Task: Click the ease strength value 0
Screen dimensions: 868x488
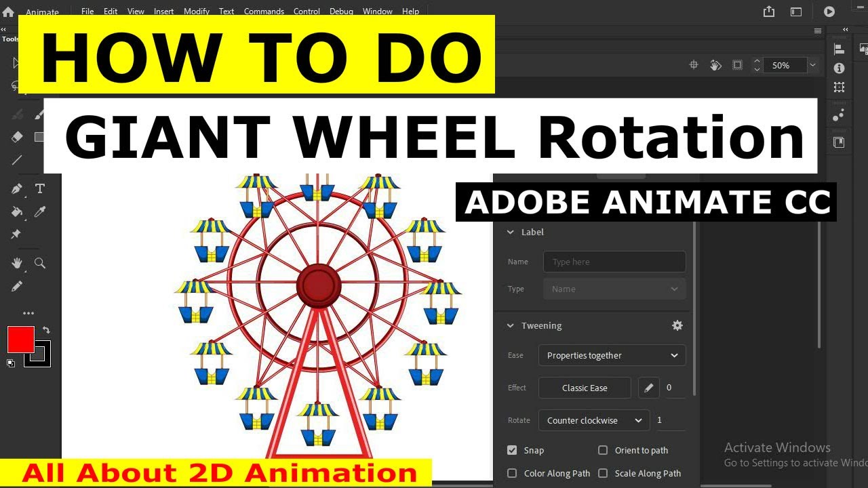Action: pos(675,388)
